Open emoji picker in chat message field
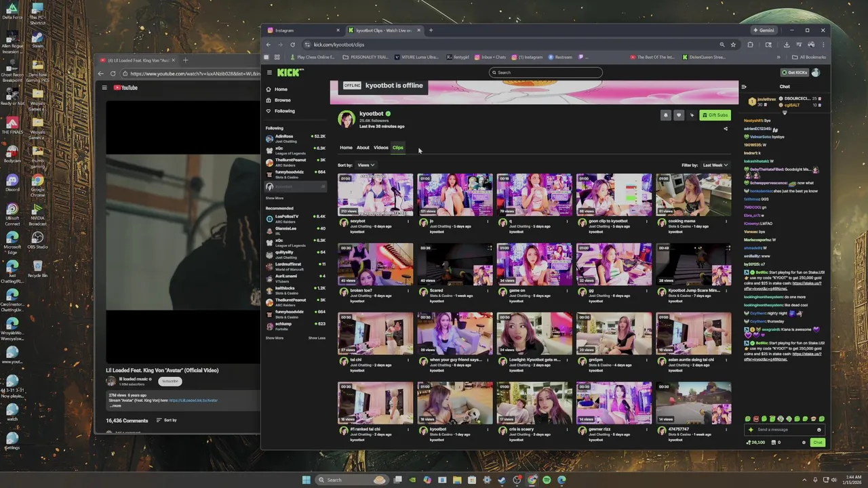868x488 pixels. click(x=819, y=430)
